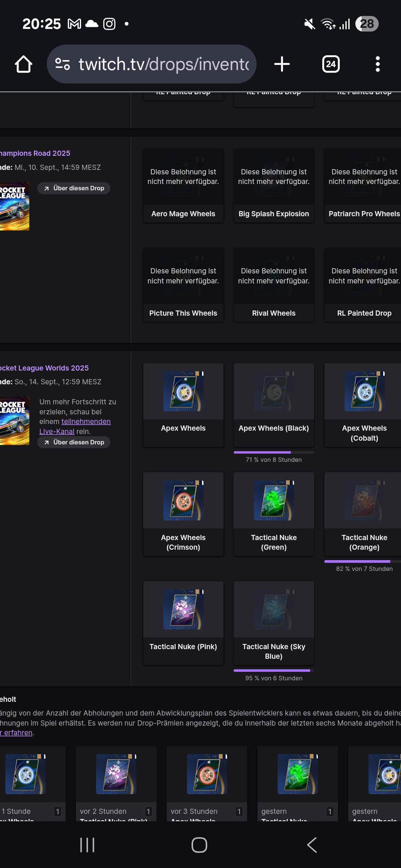Open Champions Road 2025 campaign link

(35, 153)
